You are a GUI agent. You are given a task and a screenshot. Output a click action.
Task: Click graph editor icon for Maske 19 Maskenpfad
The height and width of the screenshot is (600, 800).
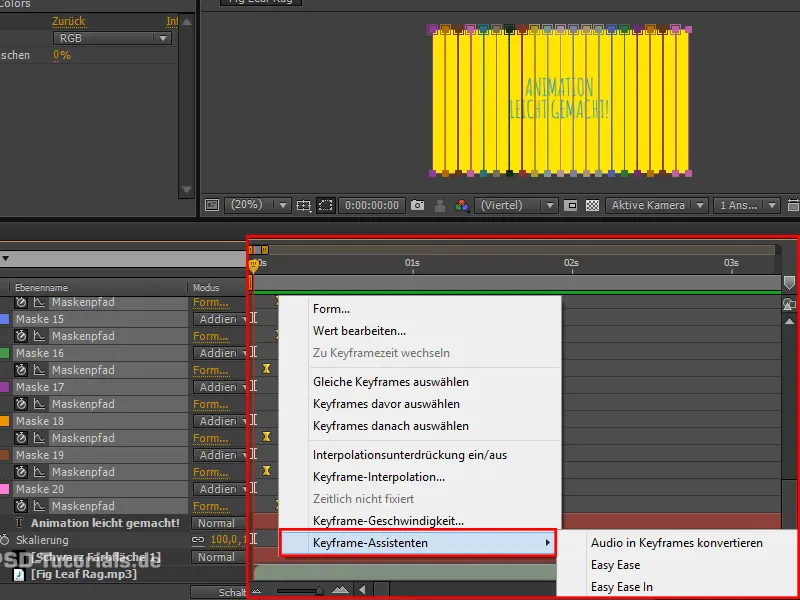(x=39, y=472)
